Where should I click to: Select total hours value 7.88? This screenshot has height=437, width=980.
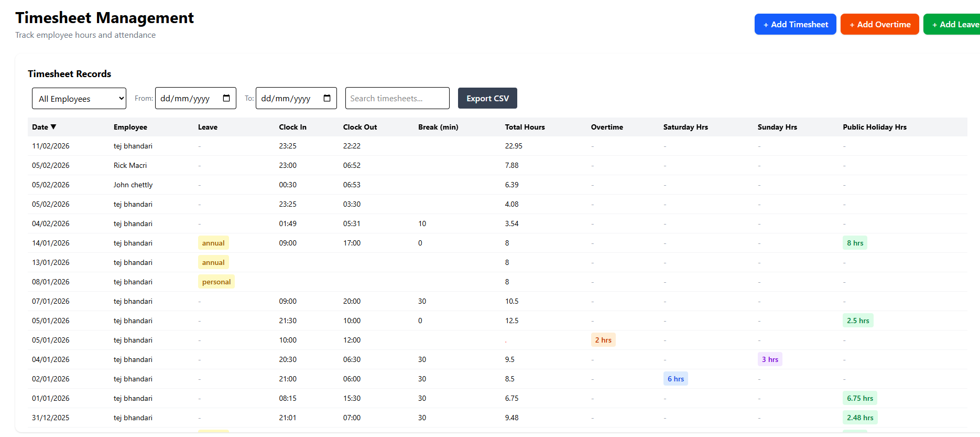[512, 165]
